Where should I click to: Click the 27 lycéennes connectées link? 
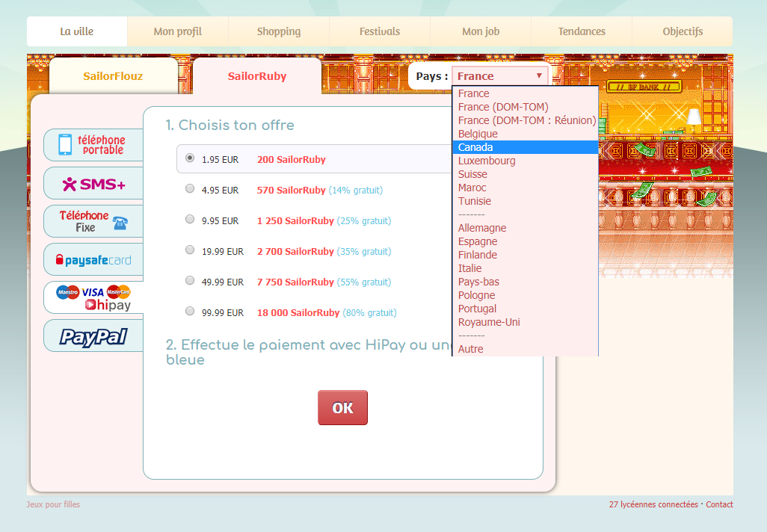(x=653, y=504)
